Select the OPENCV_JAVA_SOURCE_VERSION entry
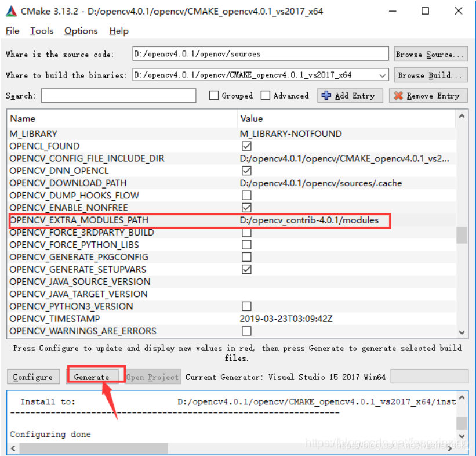This screenshot has width=476, height=456. [x=80, y=281]
